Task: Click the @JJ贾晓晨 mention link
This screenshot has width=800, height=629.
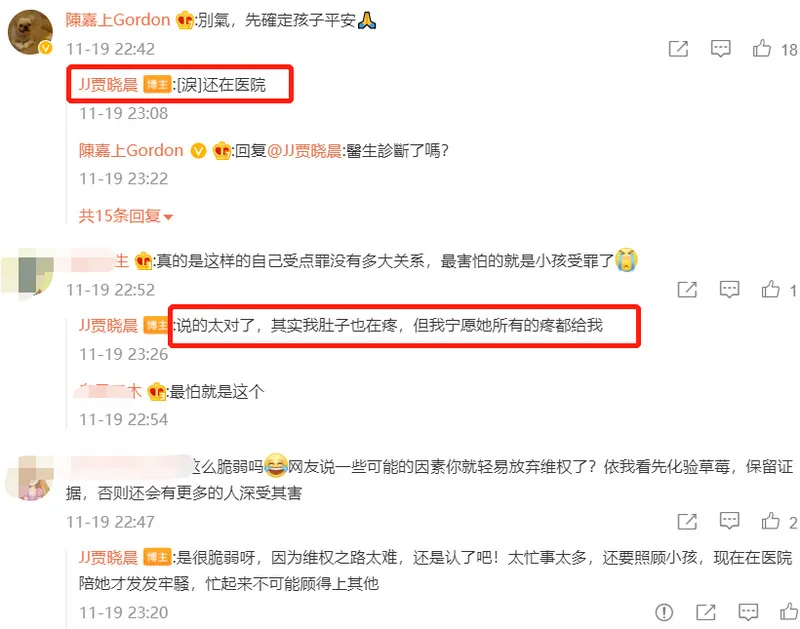Action: (304, 151)
